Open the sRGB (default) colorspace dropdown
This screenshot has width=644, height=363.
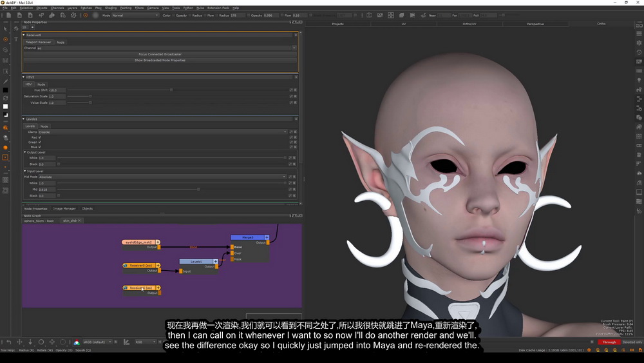[x=97, y=342]
